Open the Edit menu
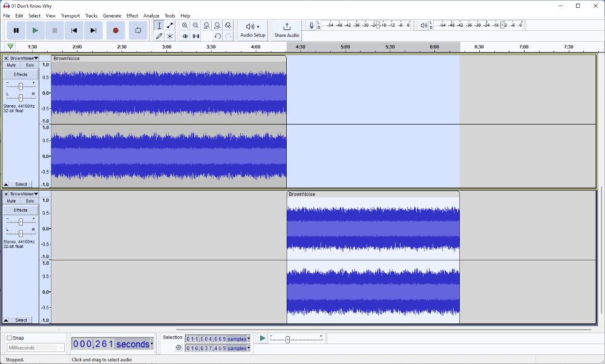Image resolution: width=605 pixels, height=364 pixels. click(19, 16)
